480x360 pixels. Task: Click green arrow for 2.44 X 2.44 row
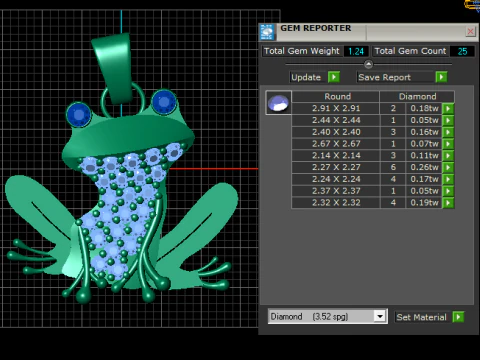pos(448,120)
